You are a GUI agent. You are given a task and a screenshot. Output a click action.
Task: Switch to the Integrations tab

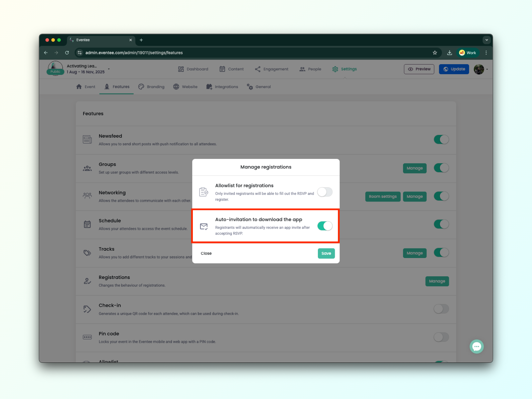coord(222,87)
